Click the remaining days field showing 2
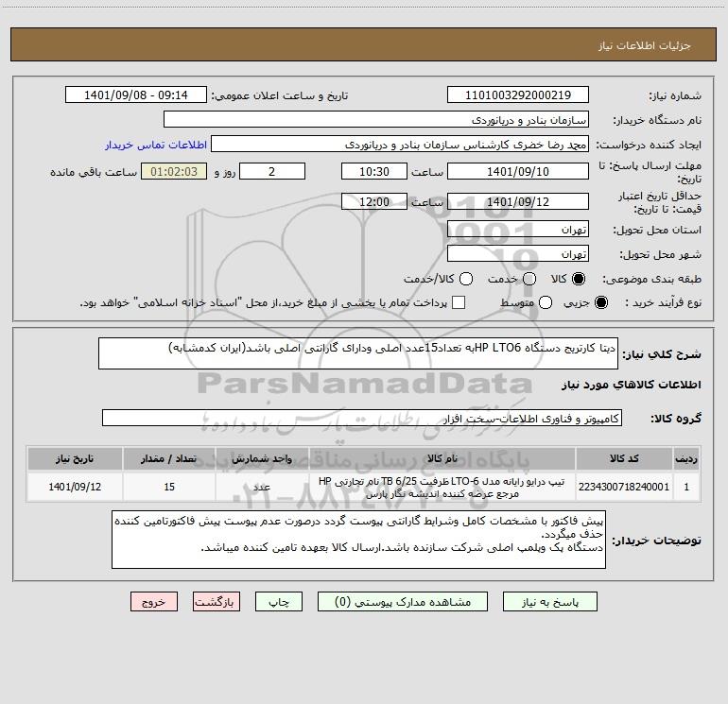The height and width of the screenshot is (704, 728). tap(272, 171)
